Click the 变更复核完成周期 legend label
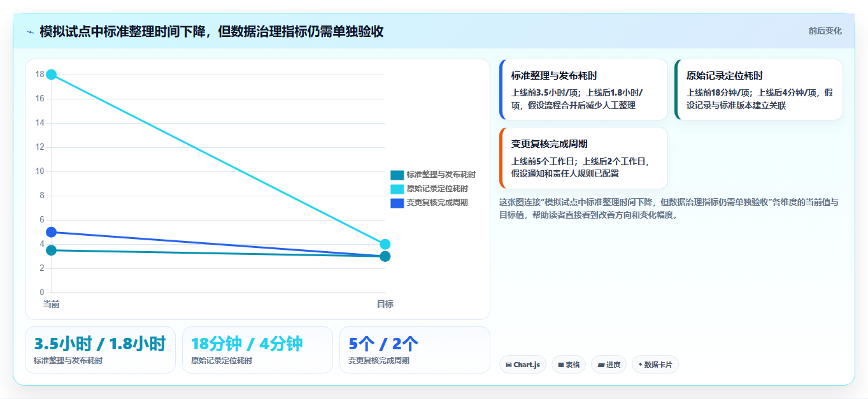The height and width of the screenshot is (399, 868). [438, 203]
